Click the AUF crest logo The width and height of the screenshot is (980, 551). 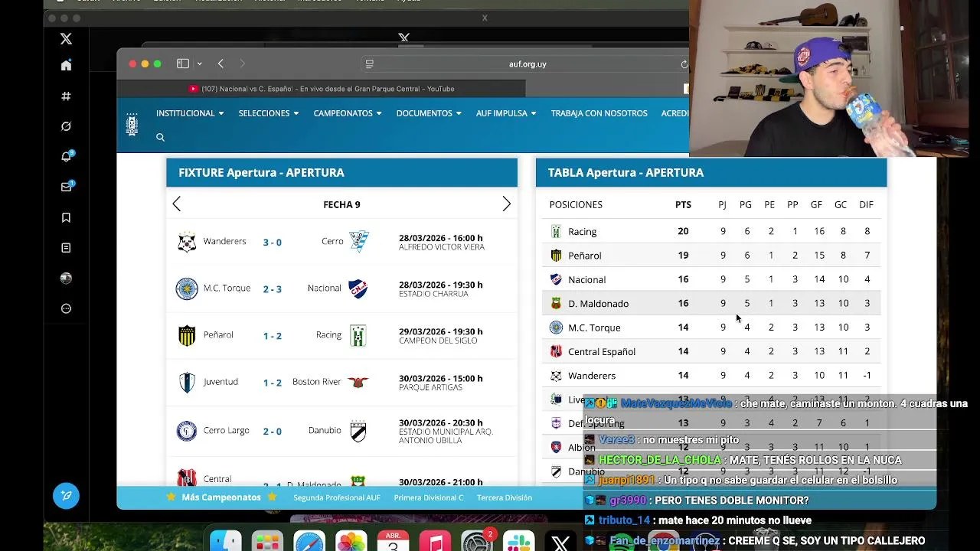(x=132, y=125)
